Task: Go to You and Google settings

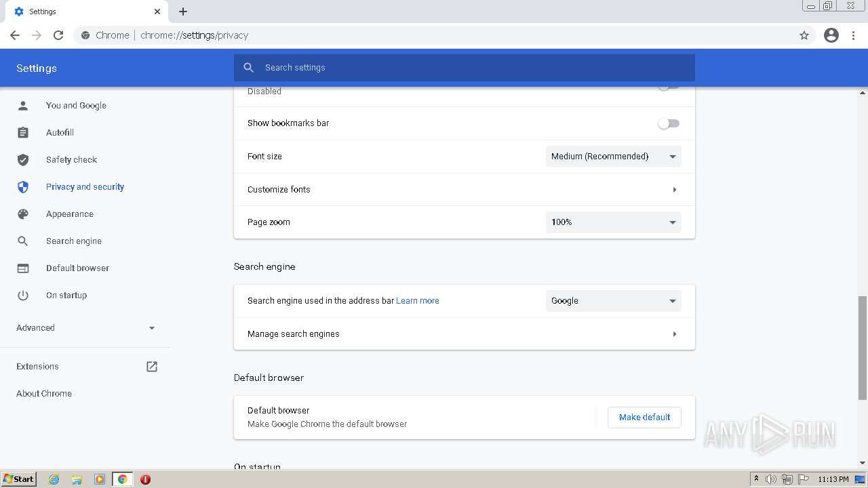Action: coord(76,106)
